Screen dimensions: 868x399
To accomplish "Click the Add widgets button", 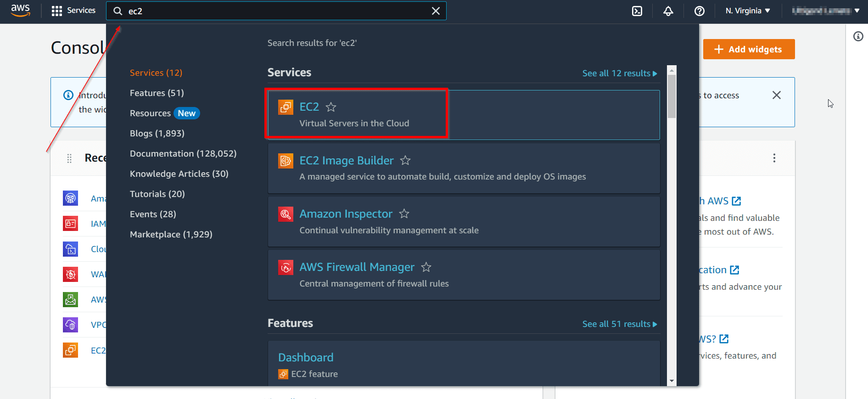I will pos(749,49).
